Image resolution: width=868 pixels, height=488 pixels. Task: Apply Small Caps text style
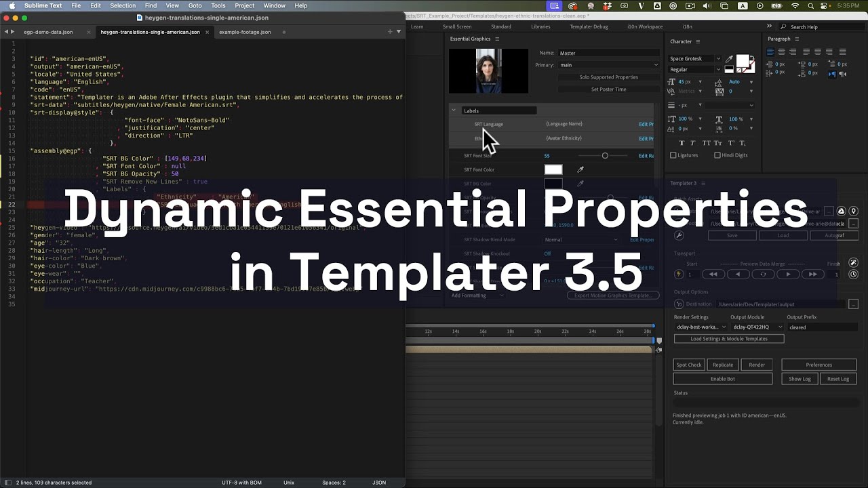[717, 143]
